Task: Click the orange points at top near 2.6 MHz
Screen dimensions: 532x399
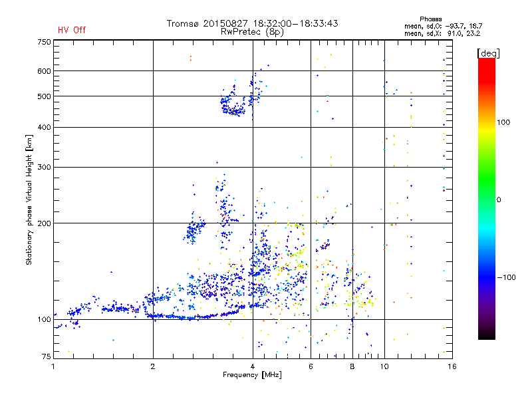Action: 191,59
